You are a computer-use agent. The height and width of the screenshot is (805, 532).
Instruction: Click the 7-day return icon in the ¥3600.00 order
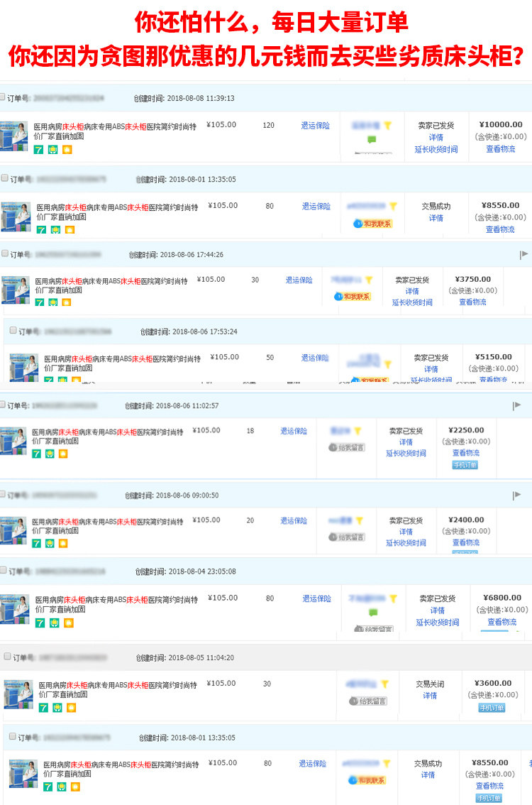click(43, 708)
